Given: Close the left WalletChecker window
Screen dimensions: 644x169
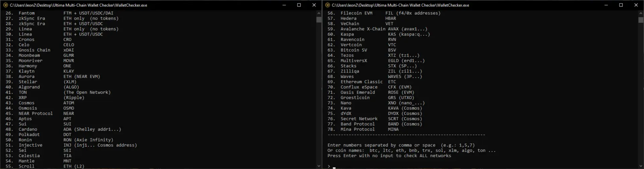Looking at the screenshot, I should (x=314, y=5).
